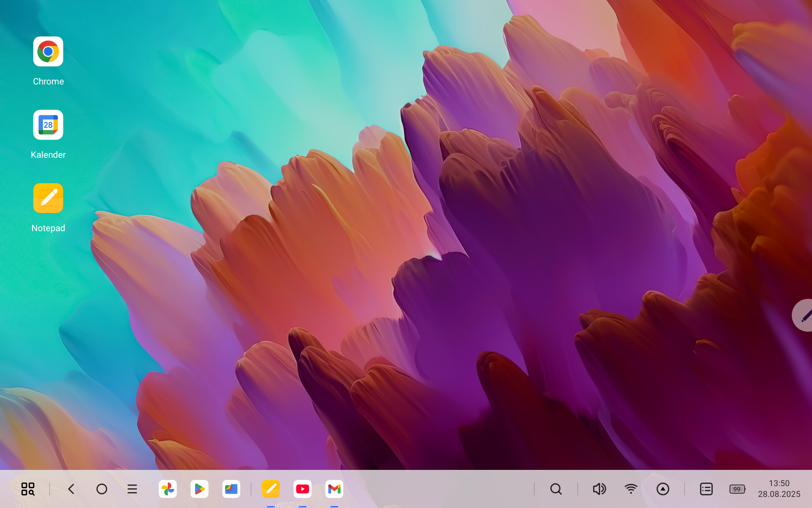Launch the Kalender app
The image size is (812, 508).
tap(48, 125)
